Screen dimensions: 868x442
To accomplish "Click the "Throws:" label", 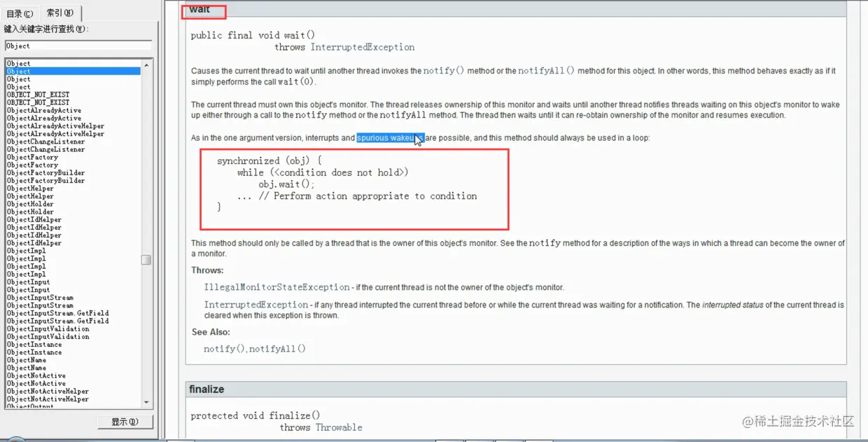I will click(207, 270).
